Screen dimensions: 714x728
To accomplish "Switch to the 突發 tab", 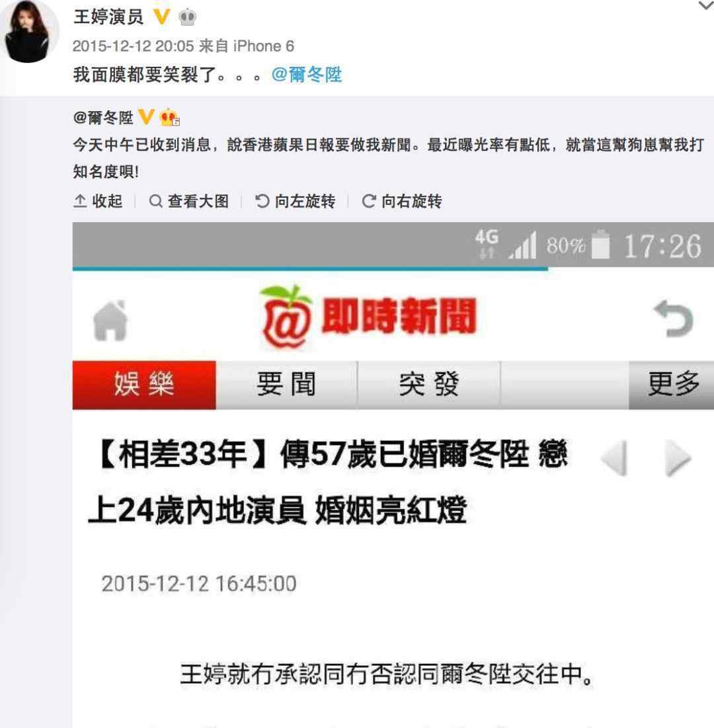I will 429,384.
